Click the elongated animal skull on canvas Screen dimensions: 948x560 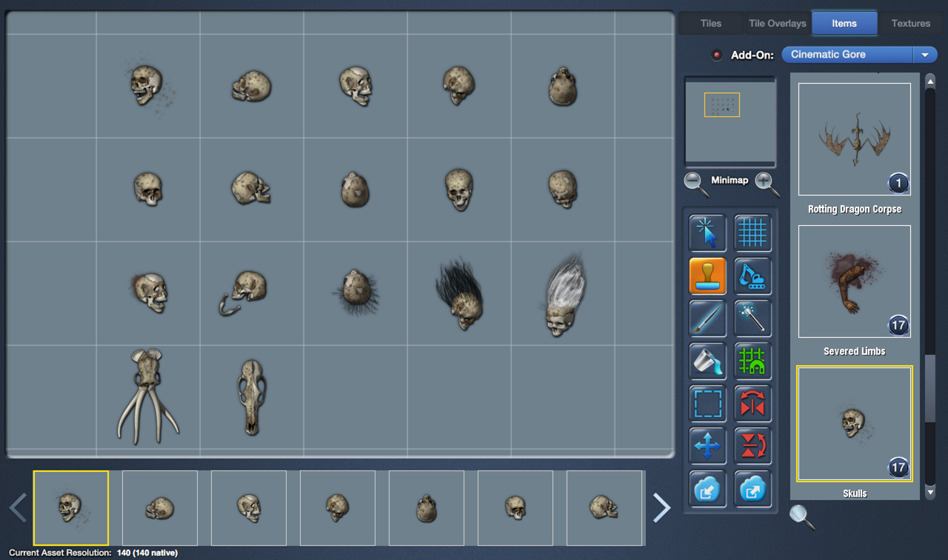tap(251, 397)
